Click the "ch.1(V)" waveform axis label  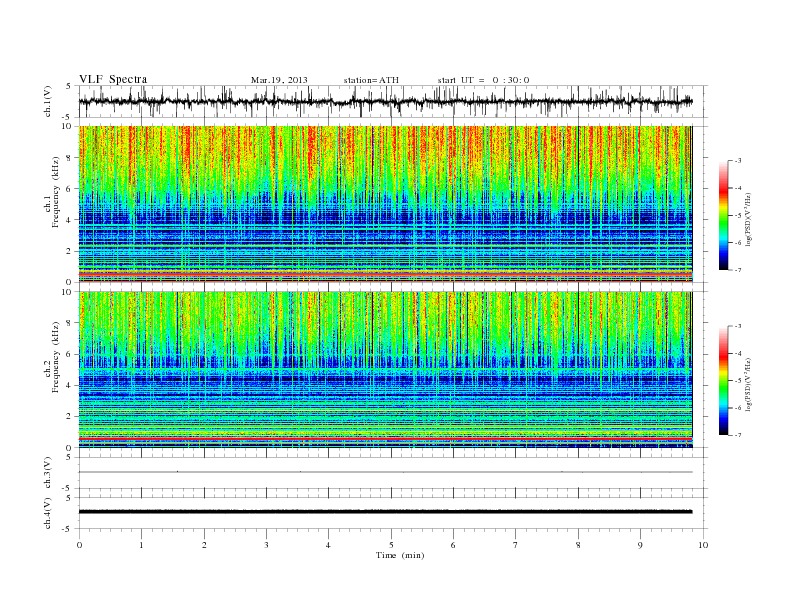[x=48, y=101]
